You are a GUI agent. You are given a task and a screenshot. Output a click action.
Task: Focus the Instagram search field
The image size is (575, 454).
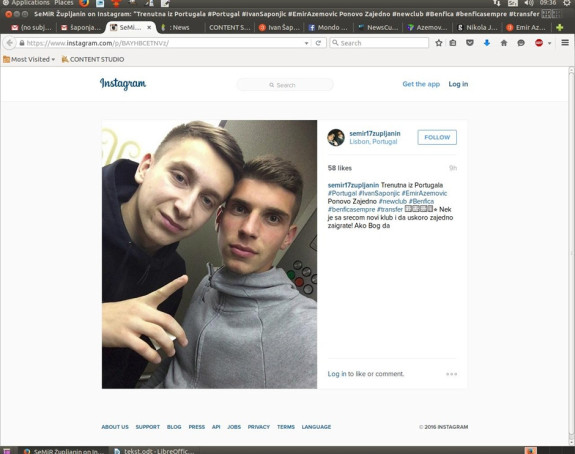pyautogui.click(x=285, y=85)
